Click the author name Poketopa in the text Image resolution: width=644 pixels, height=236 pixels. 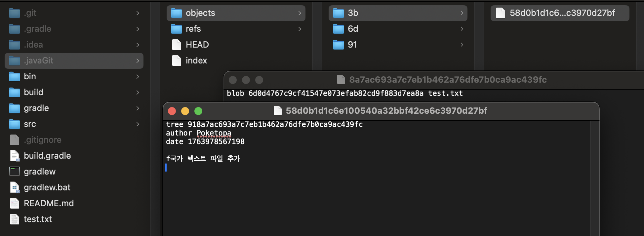pos(214,133)
